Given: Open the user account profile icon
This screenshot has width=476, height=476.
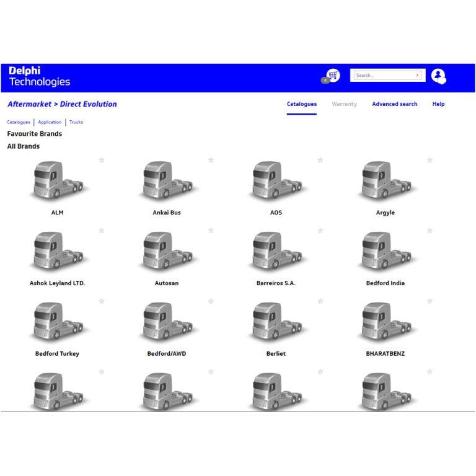Looking at the screenshot, I should pyautogui.click(x=438, y=76).
